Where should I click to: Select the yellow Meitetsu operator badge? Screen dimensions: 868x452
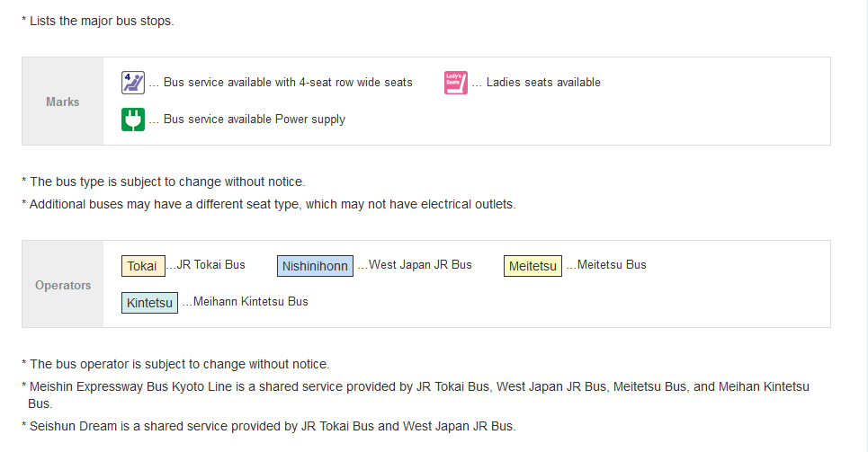pos(532,266)
